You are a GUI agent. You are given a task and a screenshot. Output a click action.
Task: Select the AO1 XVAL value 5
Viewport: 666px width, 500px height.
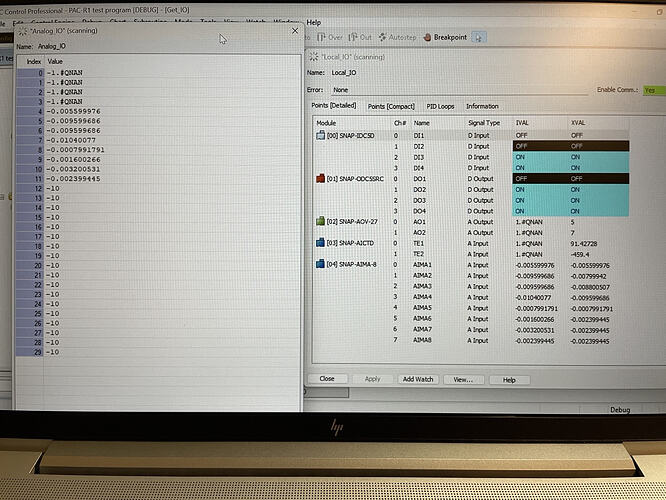point(573,222)
